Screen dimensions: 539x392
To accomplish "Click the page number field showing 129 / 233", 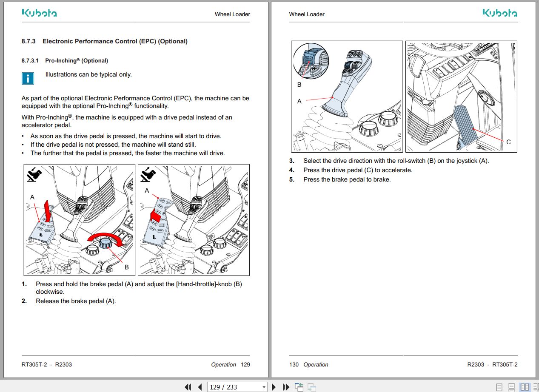I will (232, 387).
